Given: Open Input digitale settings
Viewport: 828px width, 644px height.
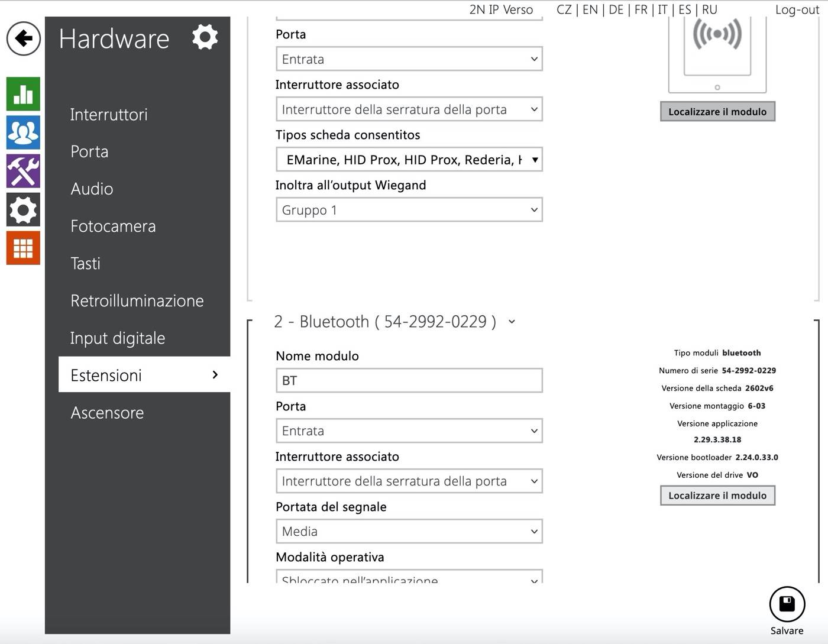Looking at the screenshot, I should coord(118,338).
